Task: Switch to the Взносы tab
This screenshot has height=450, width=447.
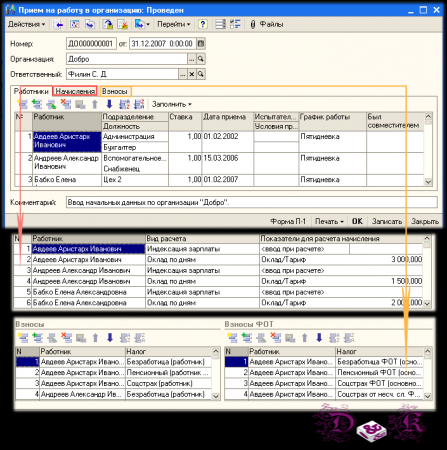Action: [x=115, y=91]
